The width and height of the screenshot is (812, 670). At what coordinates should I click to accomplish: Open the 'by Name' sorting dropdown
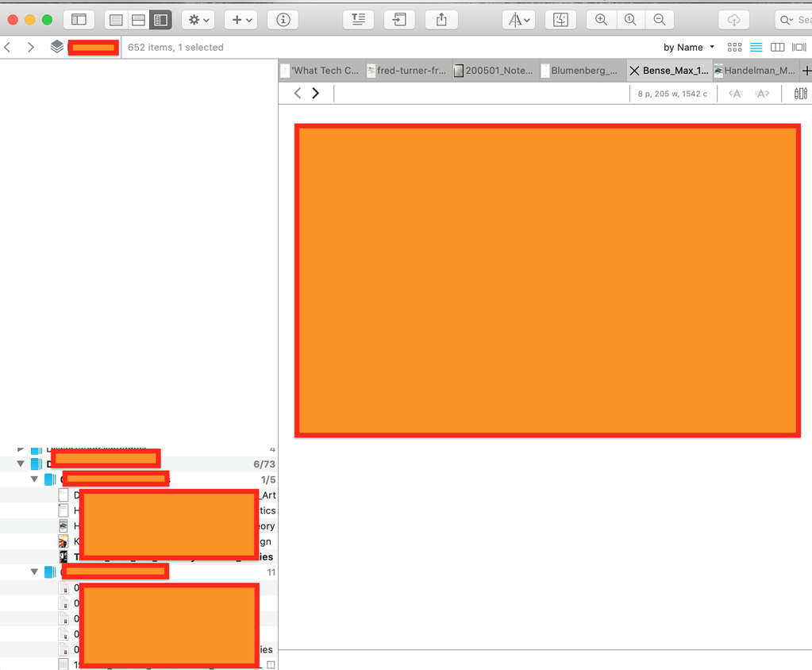coord(686,47)
